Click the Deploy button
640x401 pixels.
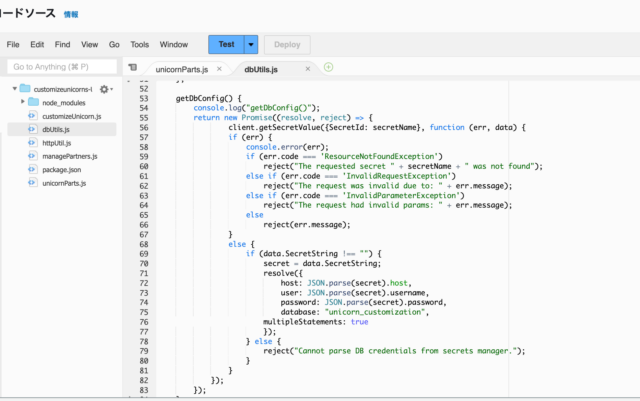click(x=286, y=45)
